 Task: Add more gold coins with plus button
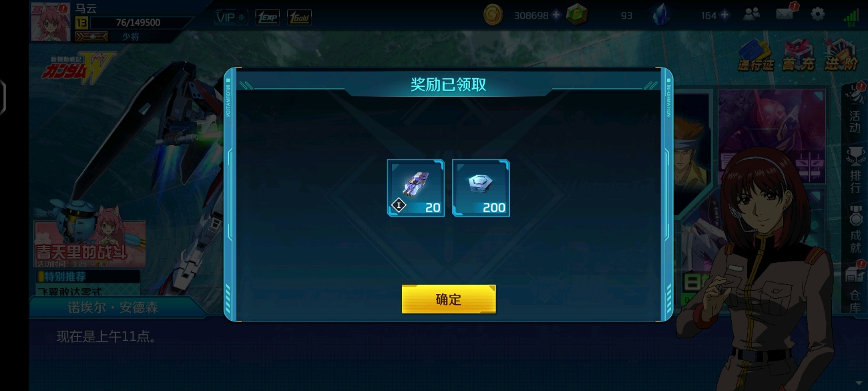[556, 15]
